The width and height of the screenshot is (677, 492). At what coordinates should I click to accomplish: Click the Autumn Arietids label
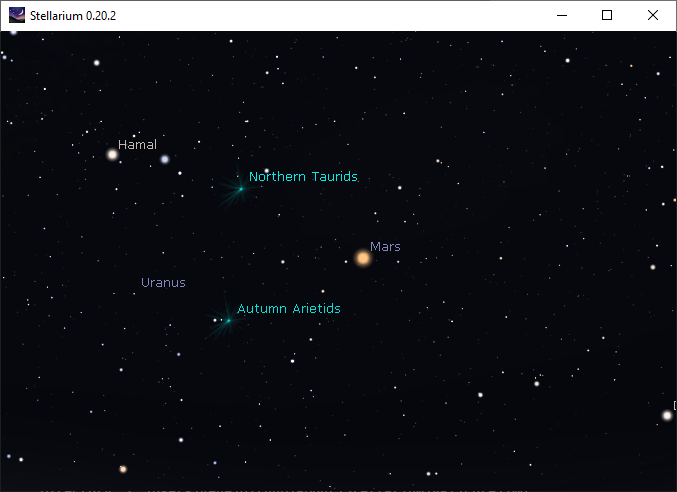tap(288, 309)
